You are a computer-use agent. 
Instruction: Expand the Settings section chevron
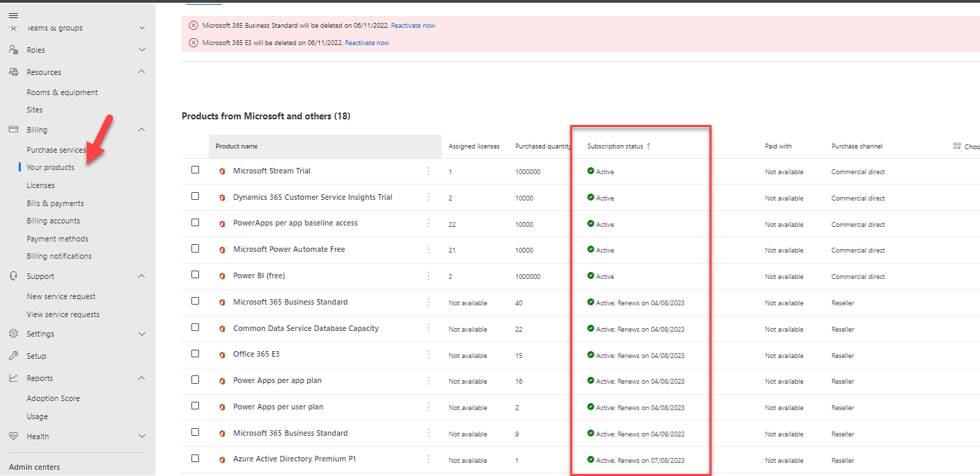click(x=142, y=334)
